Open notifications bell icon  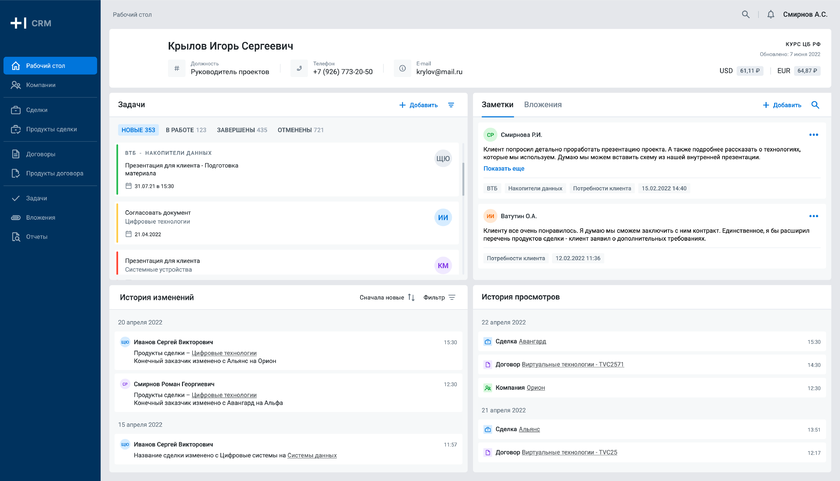(x=770, y=15)
